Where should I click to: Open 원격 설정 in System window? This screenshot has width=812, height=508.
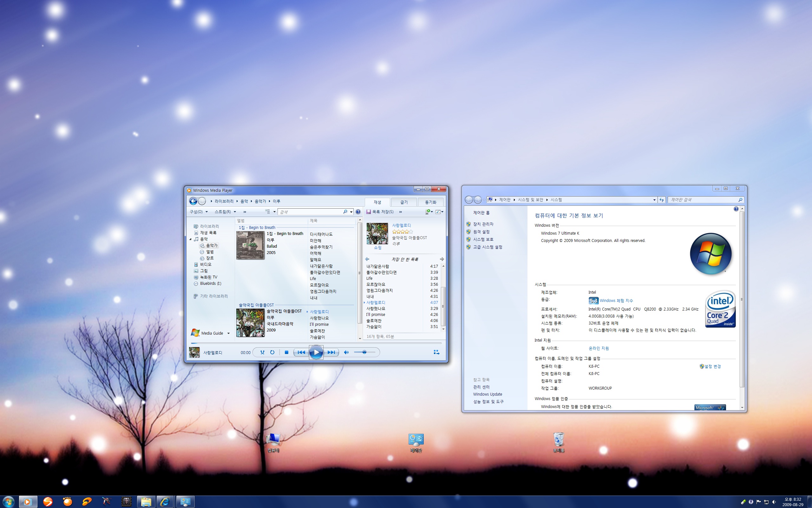[x=481, y=232]
